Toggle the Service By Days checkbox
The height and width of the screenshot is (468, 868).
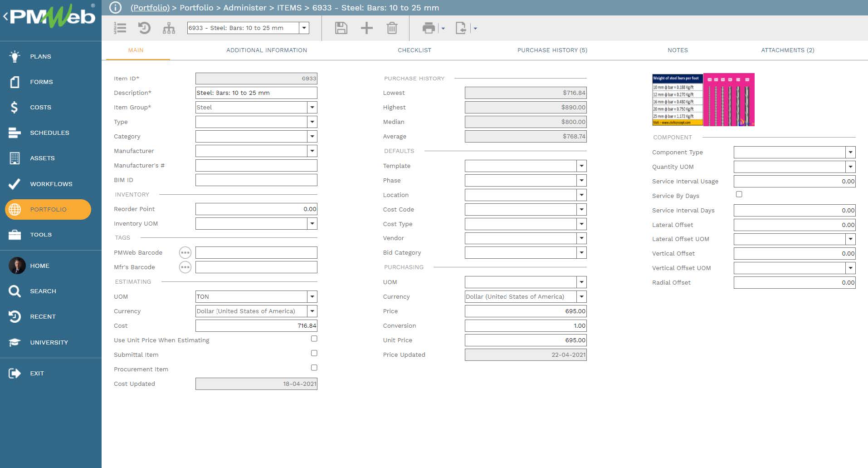pos(739,194)
